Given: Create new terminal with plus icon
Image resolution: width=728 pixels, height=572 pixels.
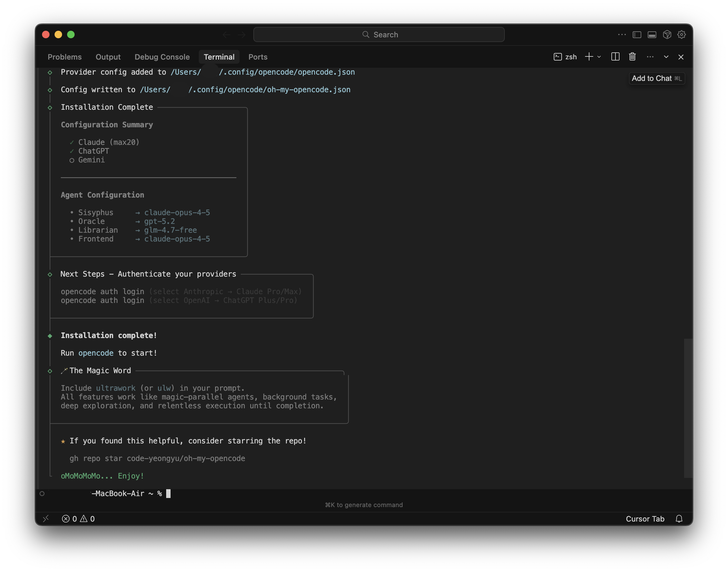Looking at the screenshot, I should click(x=589, y=56).
